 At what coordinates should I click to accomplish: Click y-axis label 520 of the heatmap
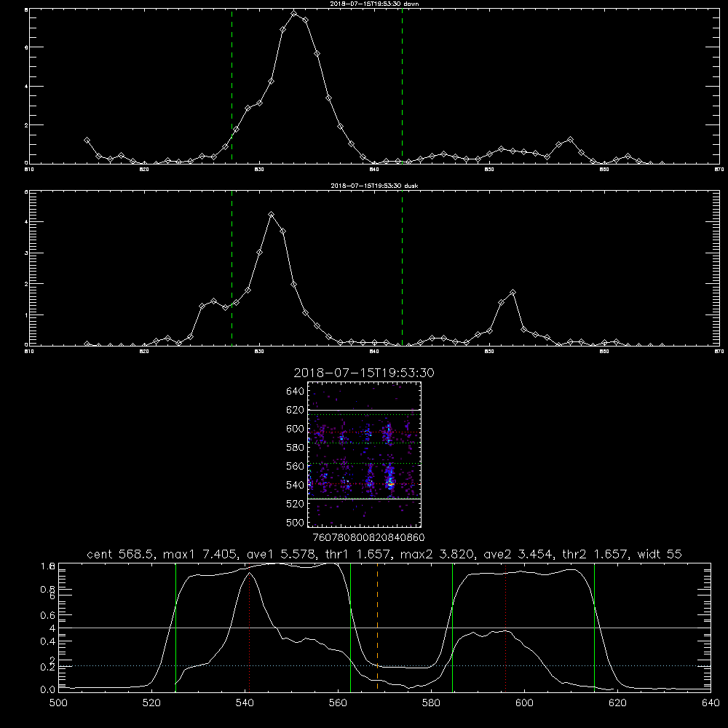pos(296,504)
